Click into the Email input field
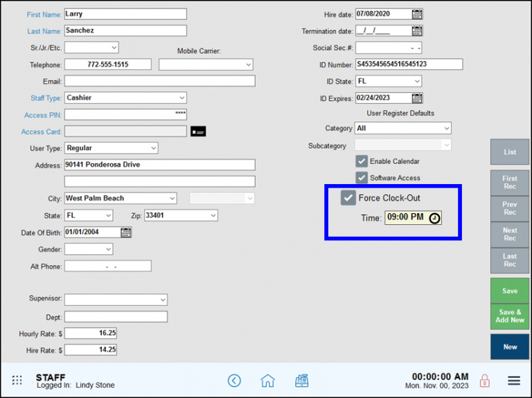 coord(159,81)
